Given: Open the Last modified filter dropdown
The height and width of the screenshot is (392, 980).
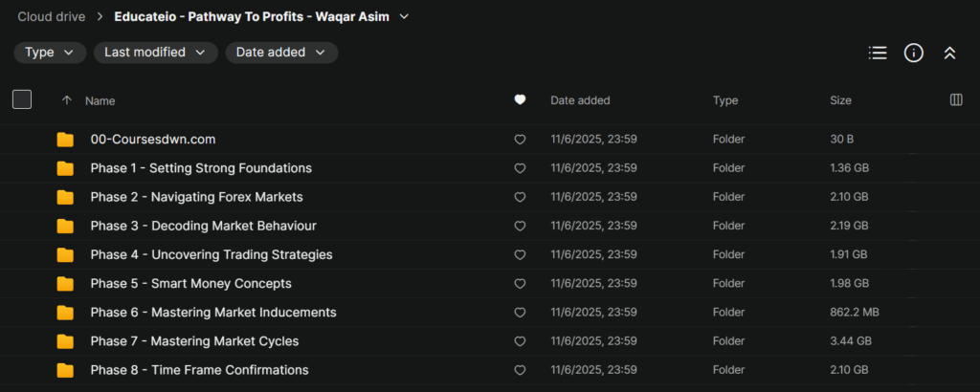Looking at the screenshot, I should coord(155,53).
